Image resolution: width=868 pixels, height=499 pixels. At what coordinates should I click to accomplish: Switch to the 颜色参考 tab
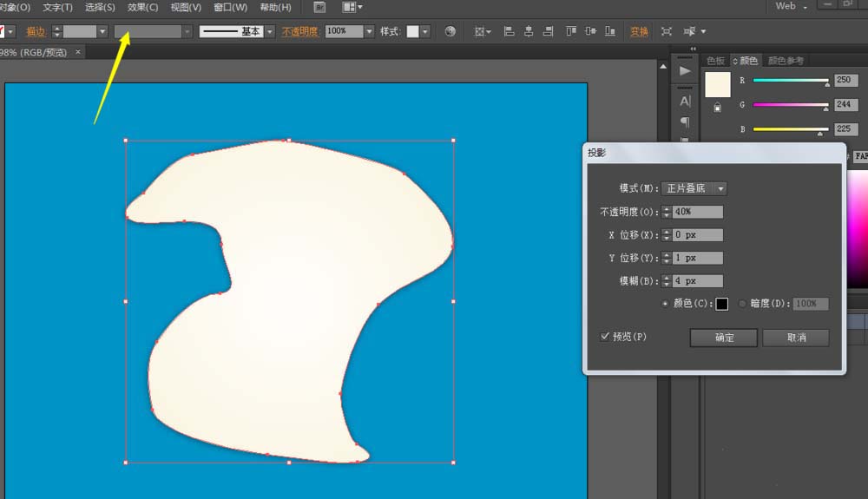coord(786,61)
